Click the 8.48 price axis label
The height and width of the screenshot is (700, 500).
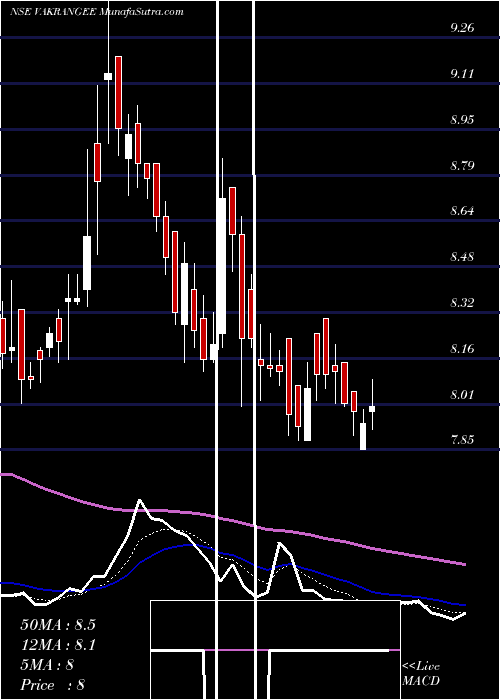(x=462, y=257)
